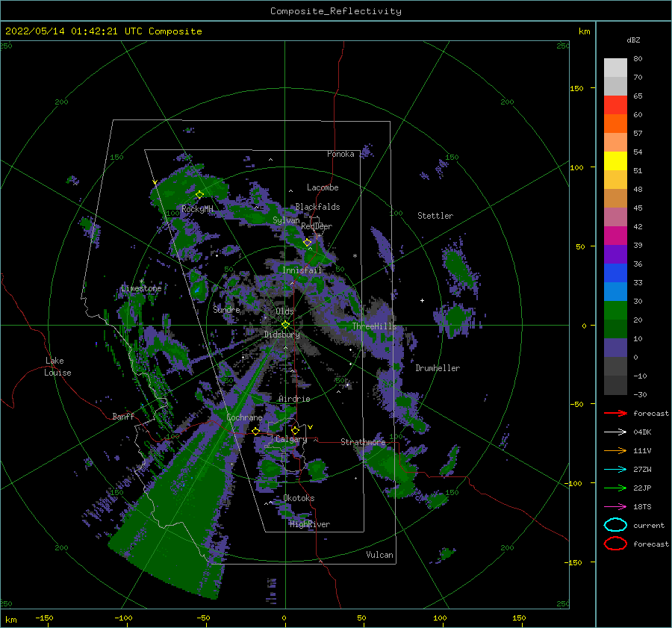Click the Vulcan label
Viewport: 672px width, 628px height.
tap(379, 555)
